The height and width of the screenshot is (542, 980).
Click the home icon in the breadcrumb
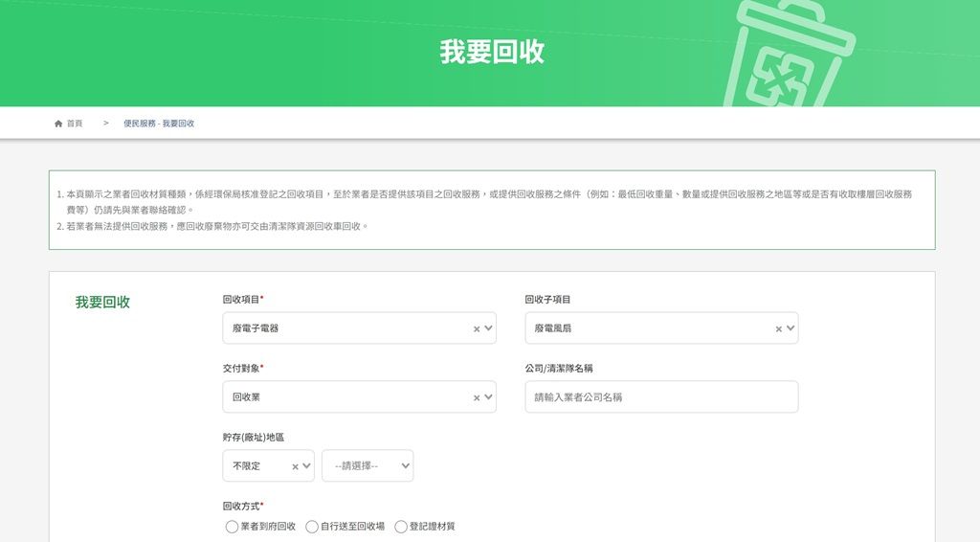[58, 124]
